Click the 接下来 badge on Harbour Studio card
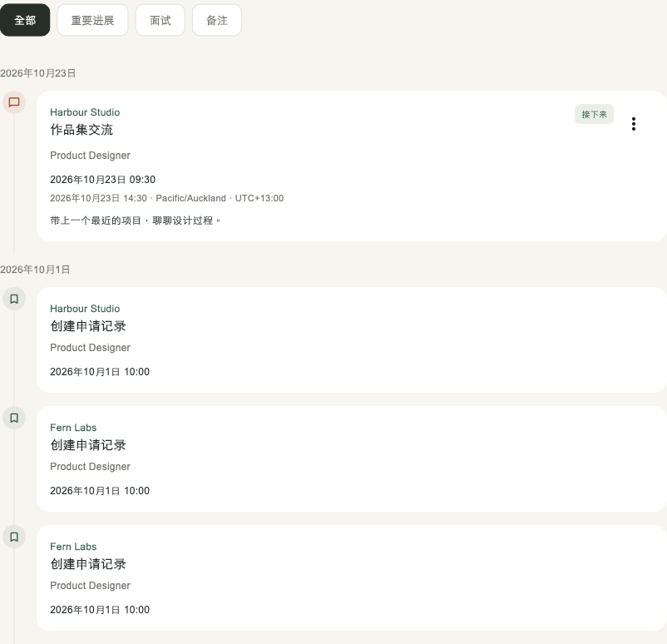The width and height of the screenshot is (667, 644). click(x=594, y=114)
